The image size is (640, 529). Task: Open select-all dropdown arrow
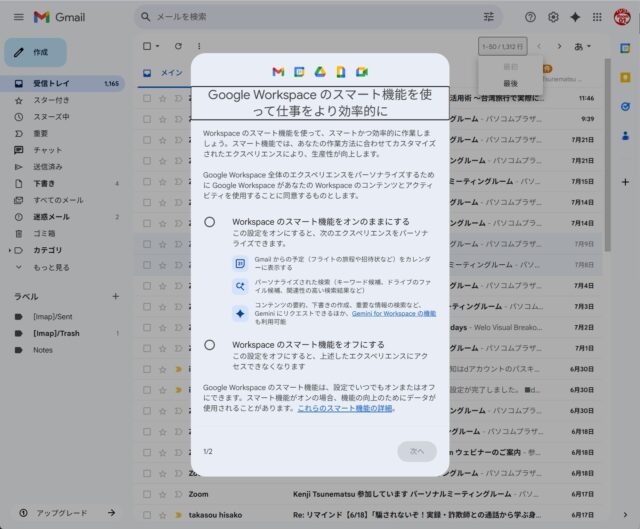(158, 46)
